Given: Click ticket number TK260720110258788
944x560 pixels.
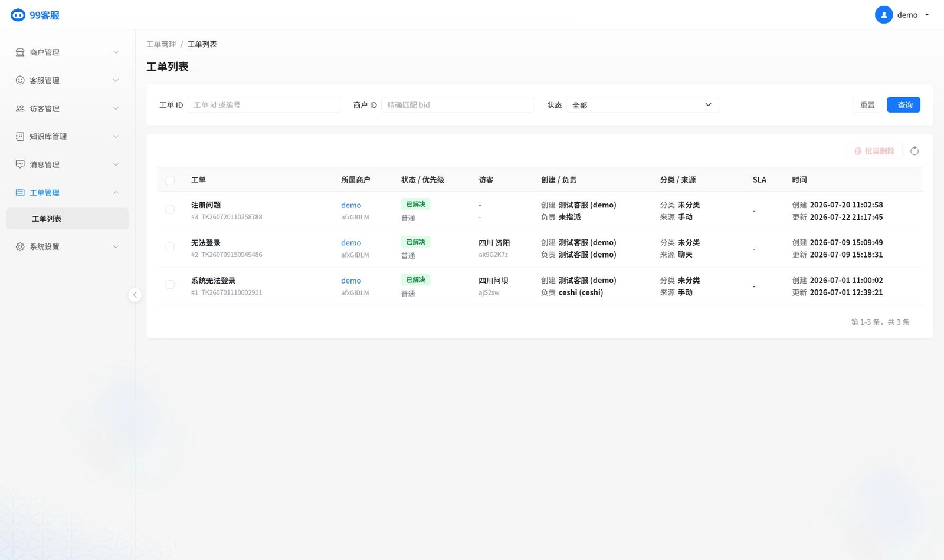Looking at the screenshot, I should (x=232, y=217).
